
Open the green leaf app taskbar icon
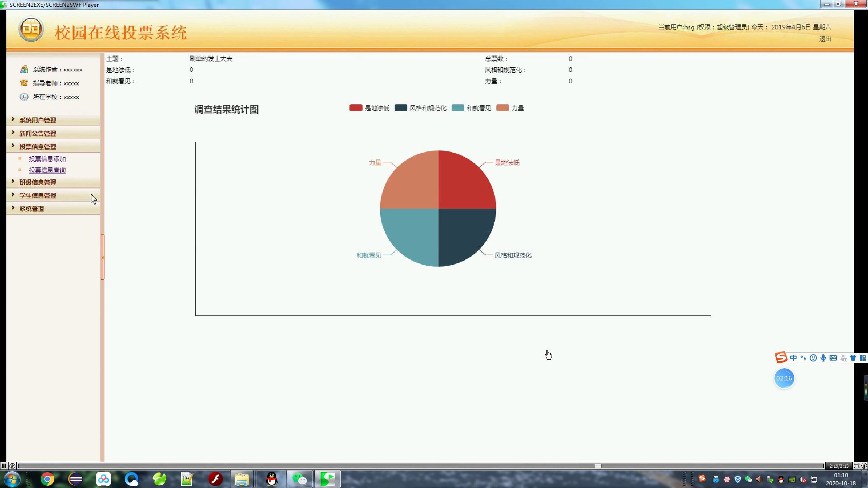[160, 479]
